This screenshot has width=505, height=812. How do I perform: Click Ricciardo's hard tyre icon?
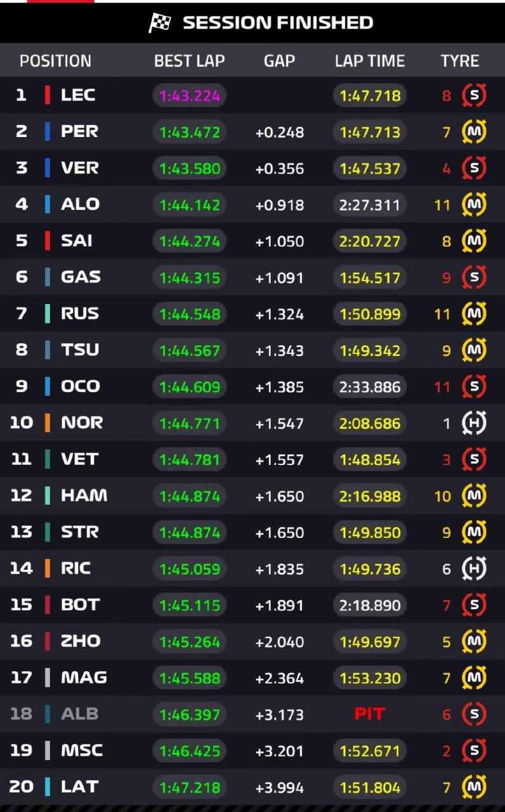[x=474, y=569]
